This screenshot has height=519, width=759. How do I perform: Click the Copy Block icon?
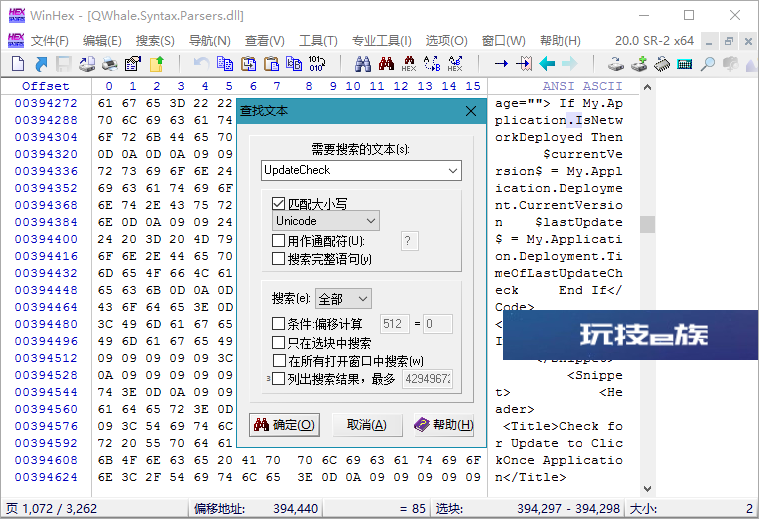pos(225,63)
